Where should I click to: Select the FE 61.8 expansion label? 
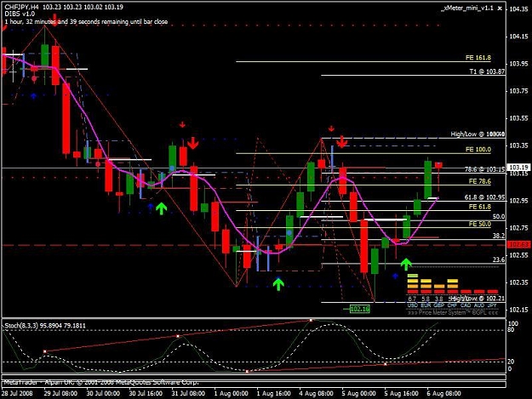[x=479, y=207]
